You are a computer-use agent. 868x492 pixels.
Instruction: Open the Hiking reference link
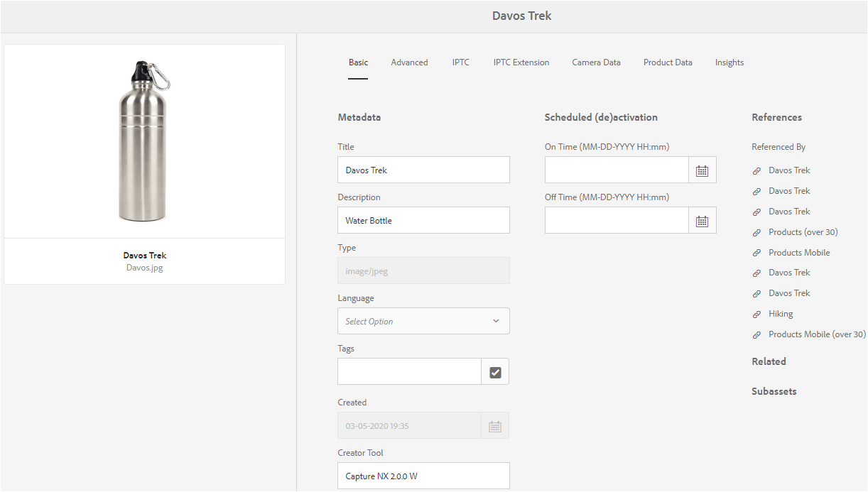click(x=781, y=313)
